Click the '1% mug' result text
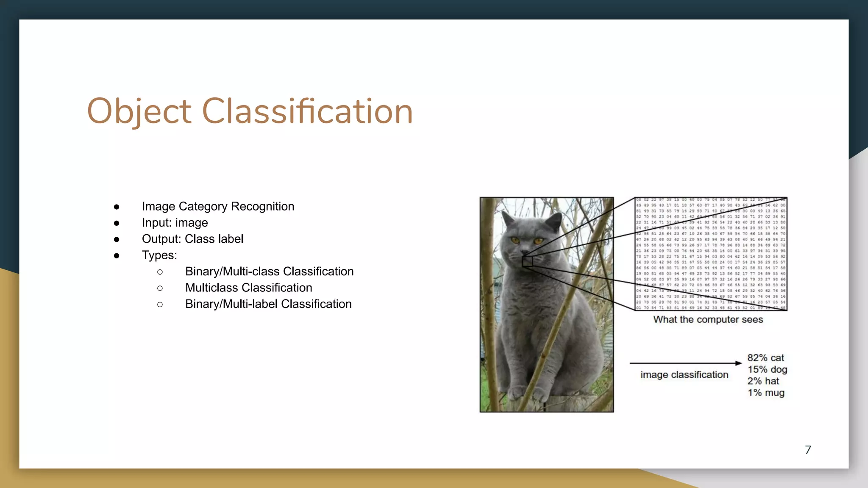This screenshot has width=868, height=488. click(766, 393)
